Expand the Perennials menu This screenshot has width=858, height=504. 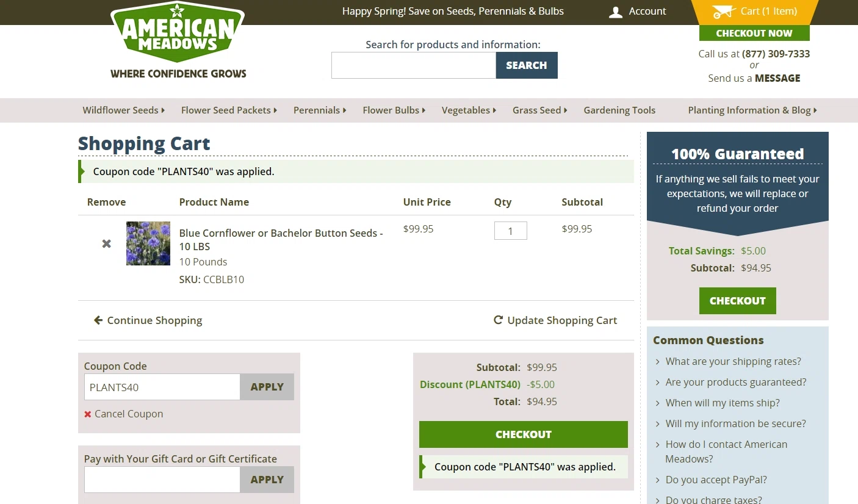[320, 110]
